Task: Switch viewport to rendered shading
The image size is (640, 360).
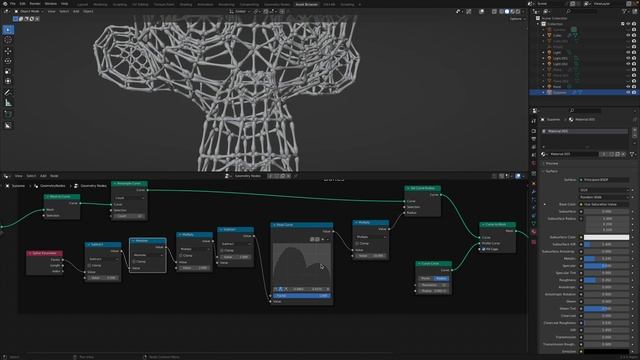Action: [518, 11]
